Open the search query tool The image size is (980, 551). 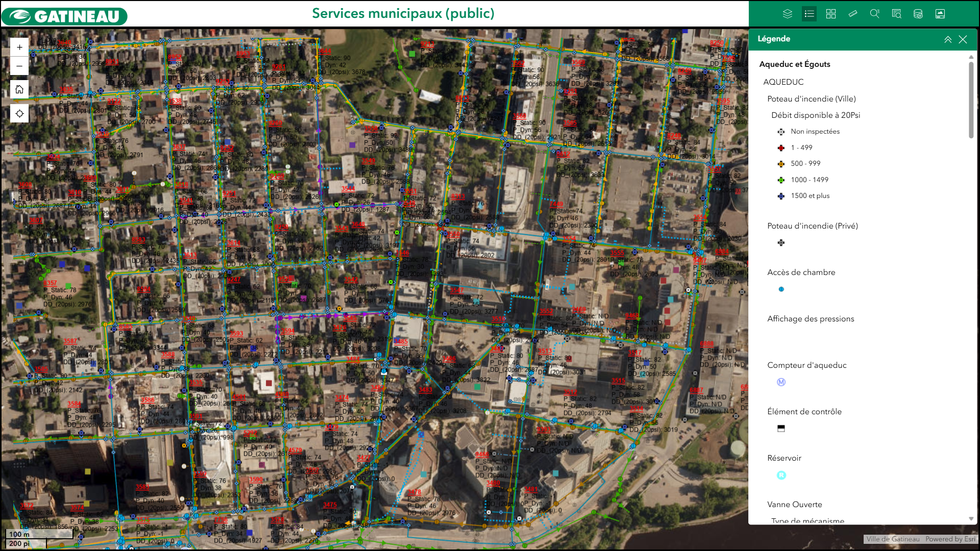pos(875,14)
